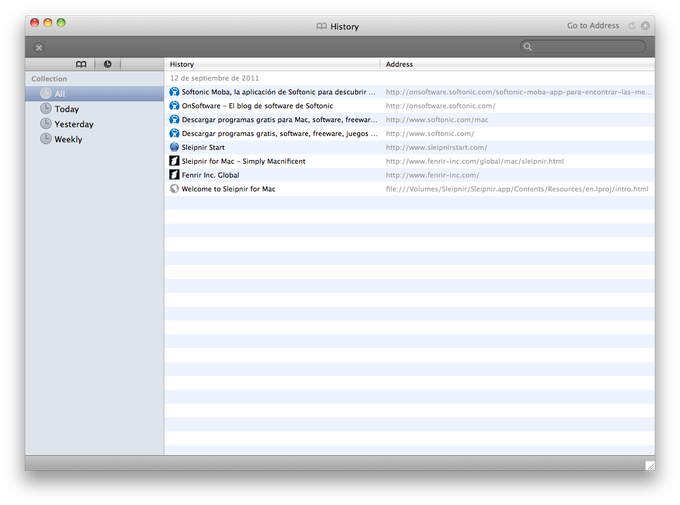Click the history search field
This screenshot has width=680, height=505.
[583, 46]
